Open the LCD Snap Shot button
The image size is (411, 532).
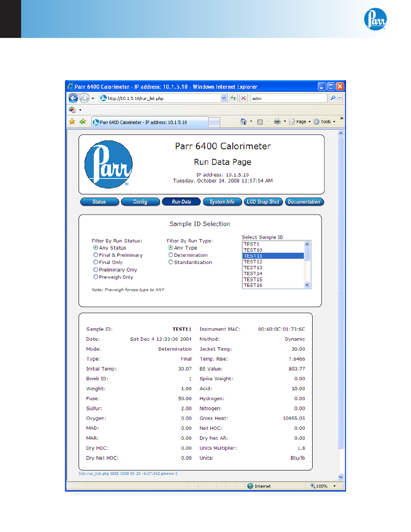(x=263, y=202)
